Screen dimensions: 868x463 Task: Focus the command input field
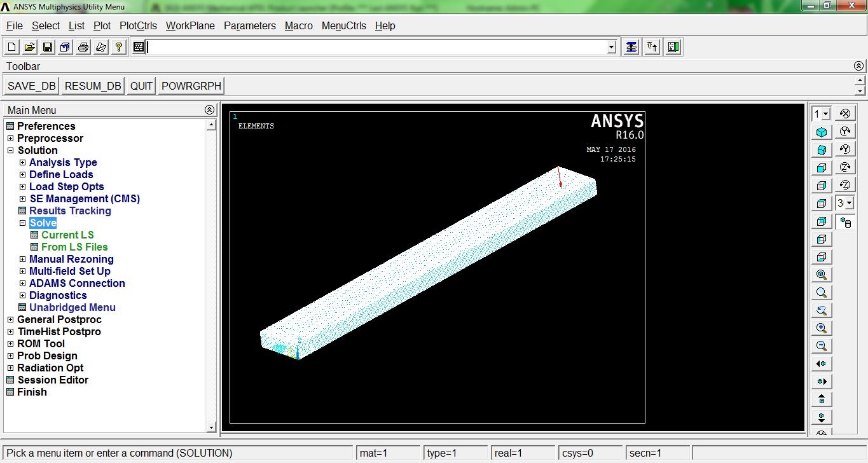(x=376, y=47)
